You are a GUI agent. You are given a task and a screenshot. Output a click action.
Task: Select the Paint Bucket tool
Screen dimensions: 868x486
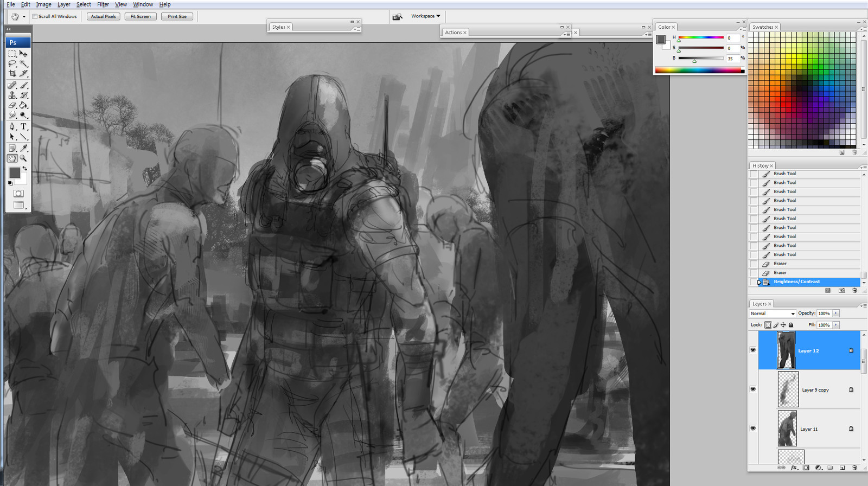(23, 105)
